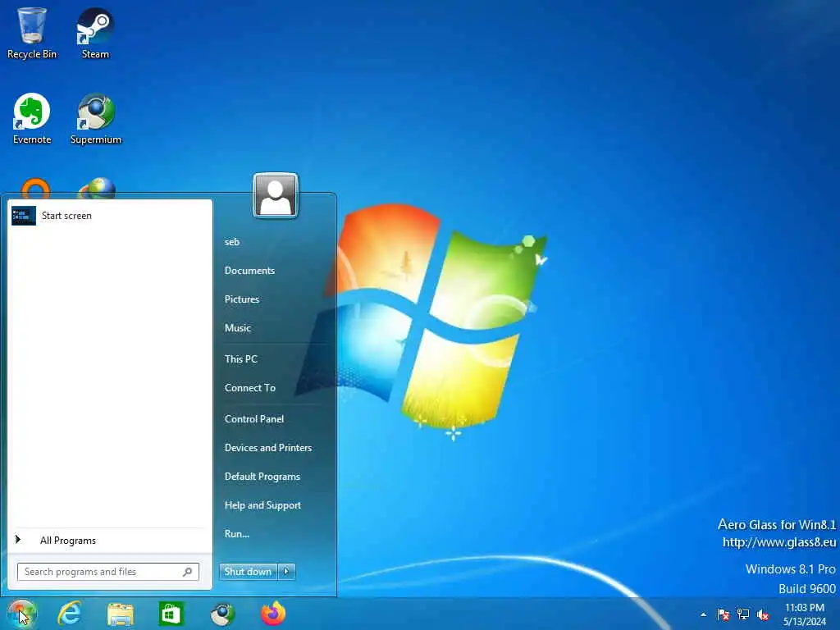Select the Start screen text entry

coord(66,216)
